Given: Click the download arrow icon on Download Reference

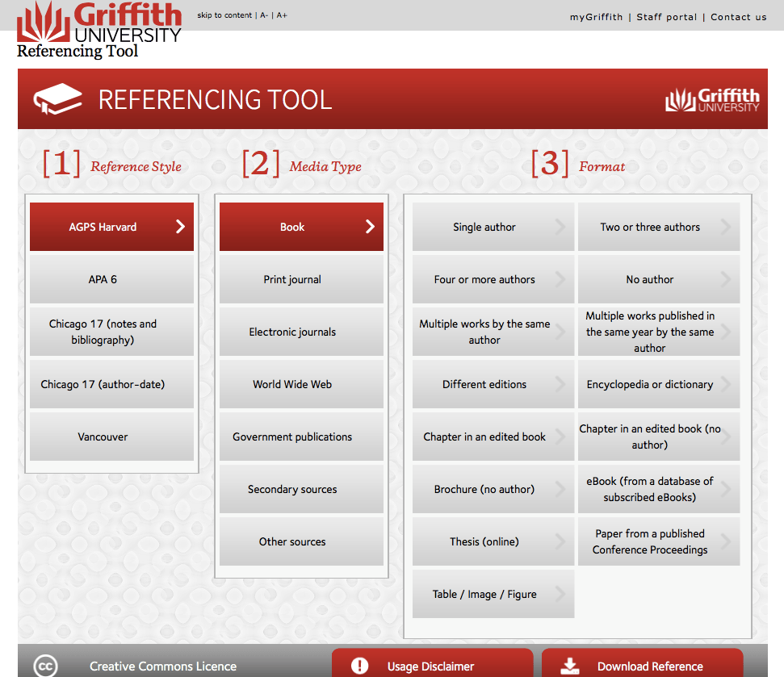Looking at the screenshot, I should click(569, 666).
